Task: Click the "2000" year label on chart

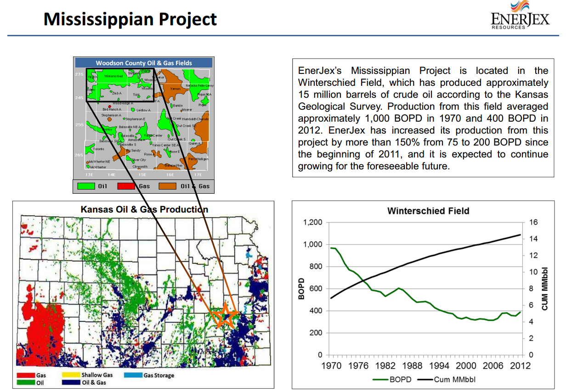Action: pos(467,366)
